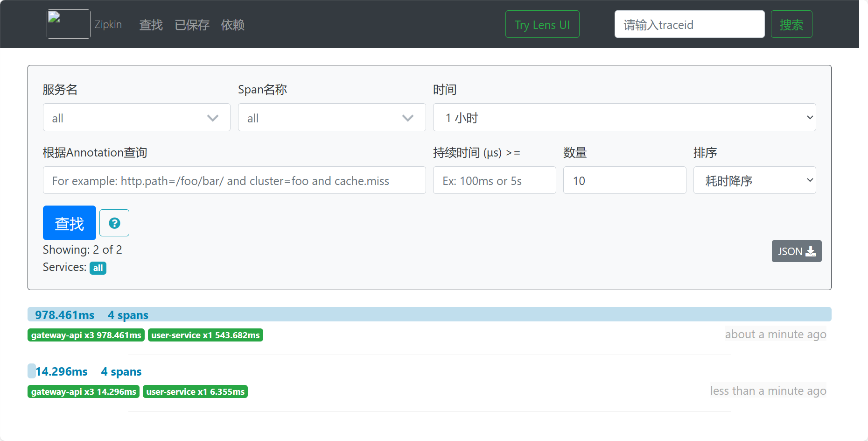Image resolution: width=868 pixels, height=441 pixels.
Task: Click the green 搜索 button
Action: pyautogui.click(x=791, y=24)
